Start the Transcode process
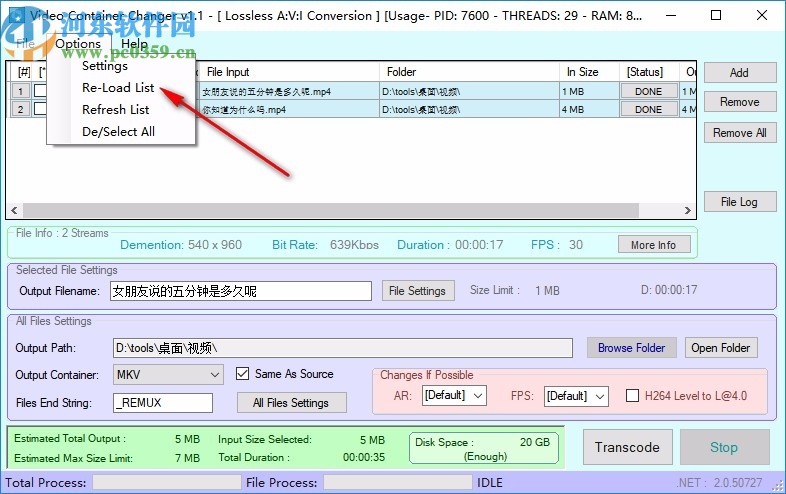The image size is (786, 494). [x=628, y=447]
